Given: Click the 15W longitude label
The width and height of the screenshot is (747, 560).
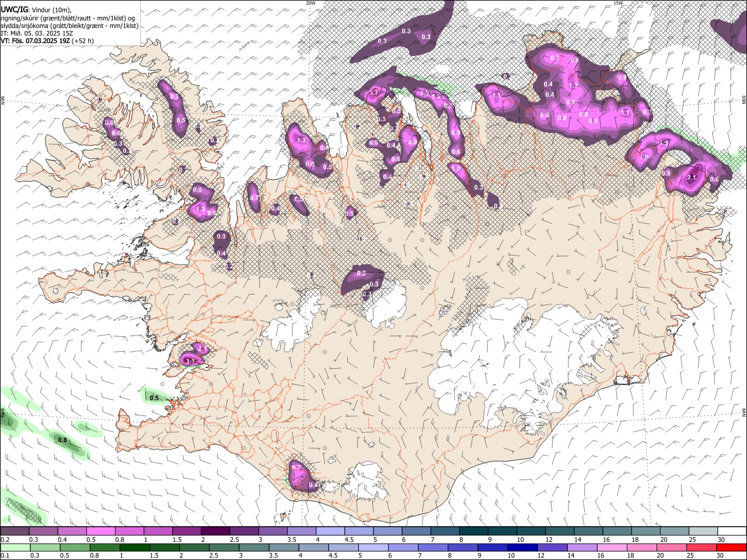Looking at the screenshot, I should [618, 3].
